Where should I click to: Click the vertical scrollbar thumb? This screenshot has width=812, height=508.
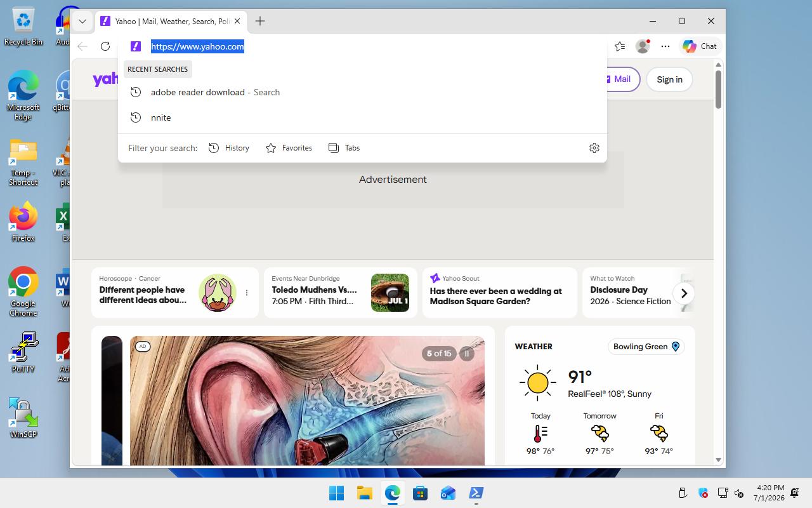tap(719, 90)
